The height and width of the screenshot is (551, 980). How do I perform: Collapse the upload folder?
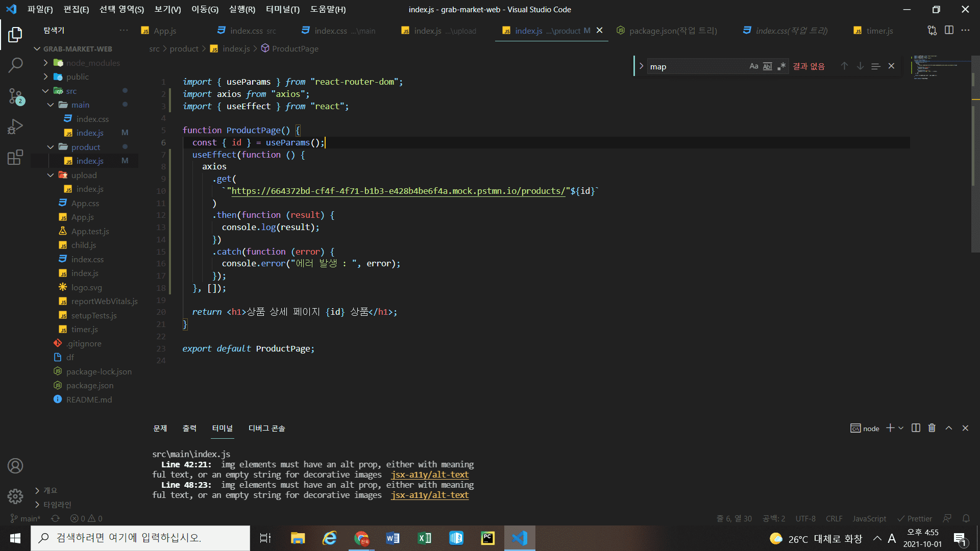click(84, 175)
